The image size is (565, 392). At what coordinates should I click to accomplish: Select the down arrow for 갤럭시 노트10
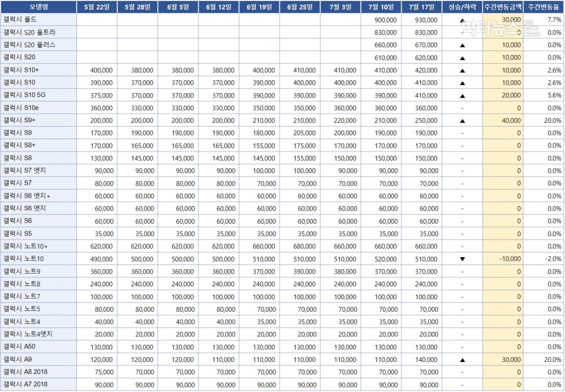pyautogui.click(x=462, y=259)
